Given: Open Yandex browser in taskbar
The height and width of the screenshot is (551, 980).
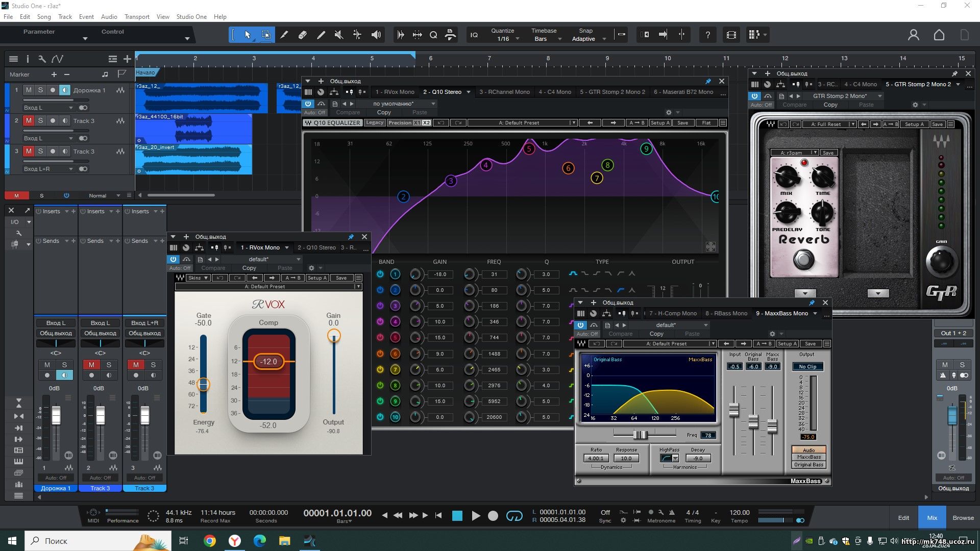Looking at the screenshot, I should coord(235,541).
